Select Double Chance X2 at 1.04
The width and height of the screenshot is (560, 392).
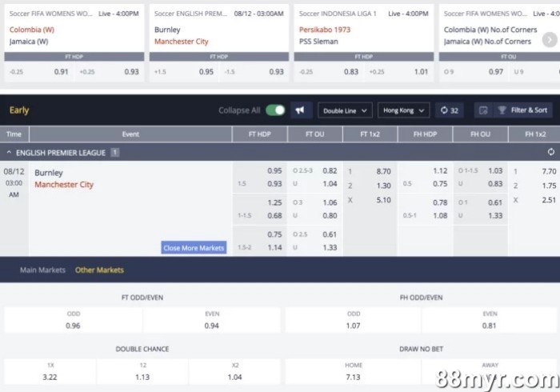[234, 371]
